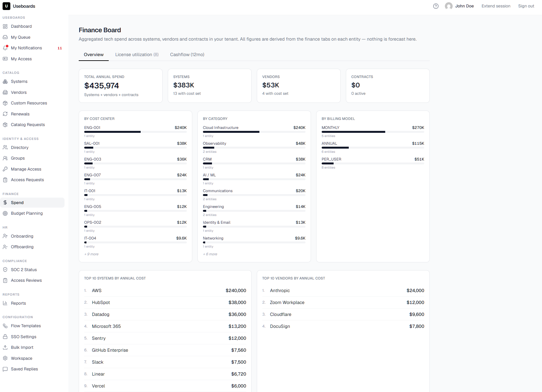Click the Observability category label

pyautogui.click(x=215, y=144)
